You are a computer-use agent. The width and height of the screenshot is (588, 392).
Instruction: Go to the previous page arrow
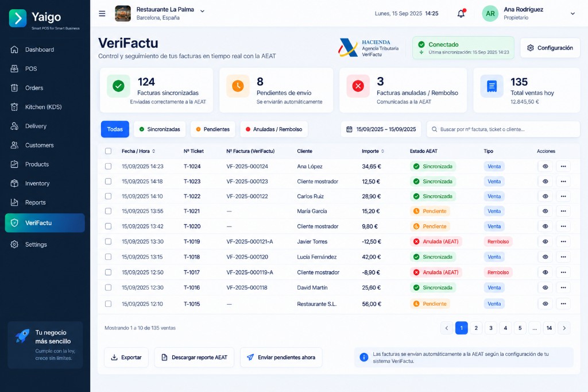[447, 328]
